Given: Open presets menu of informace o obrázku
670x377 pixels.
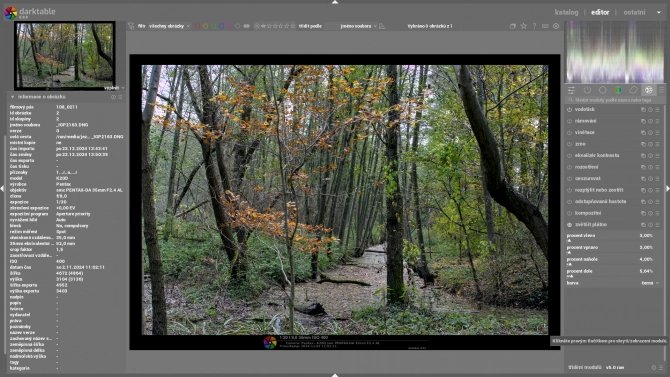Looking at the screenshot, I should 120,97.
